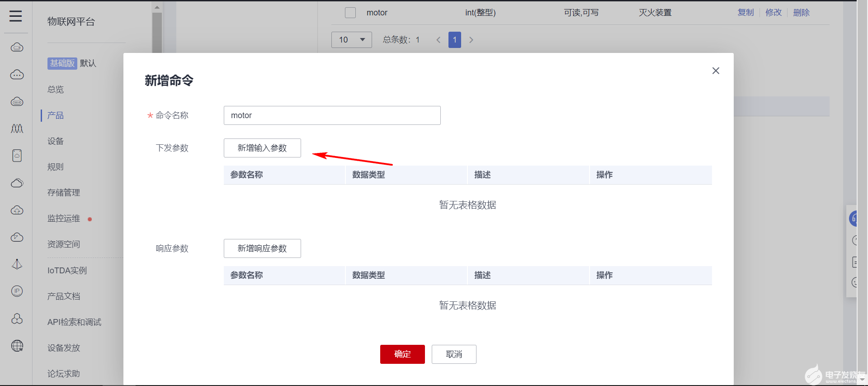868x386 pixels.
Task: Click the blue headset support icon
Action: tap(853, 219)
